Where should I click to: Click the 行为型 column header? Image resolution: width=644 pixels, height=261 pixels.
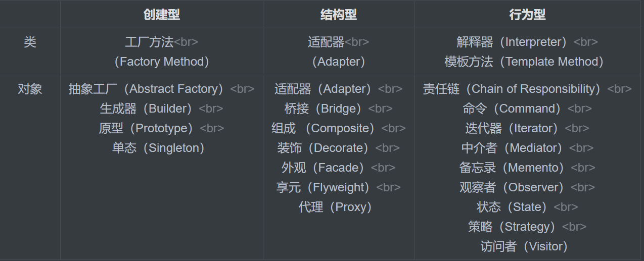[x=528, y=15]
